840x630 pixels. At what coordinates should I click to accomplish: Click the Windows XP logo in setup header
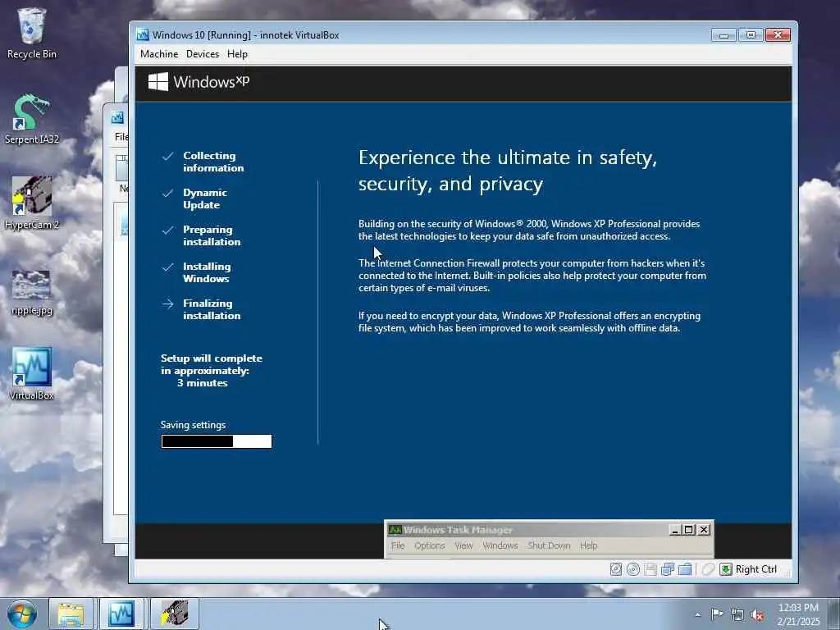[199, 82]
